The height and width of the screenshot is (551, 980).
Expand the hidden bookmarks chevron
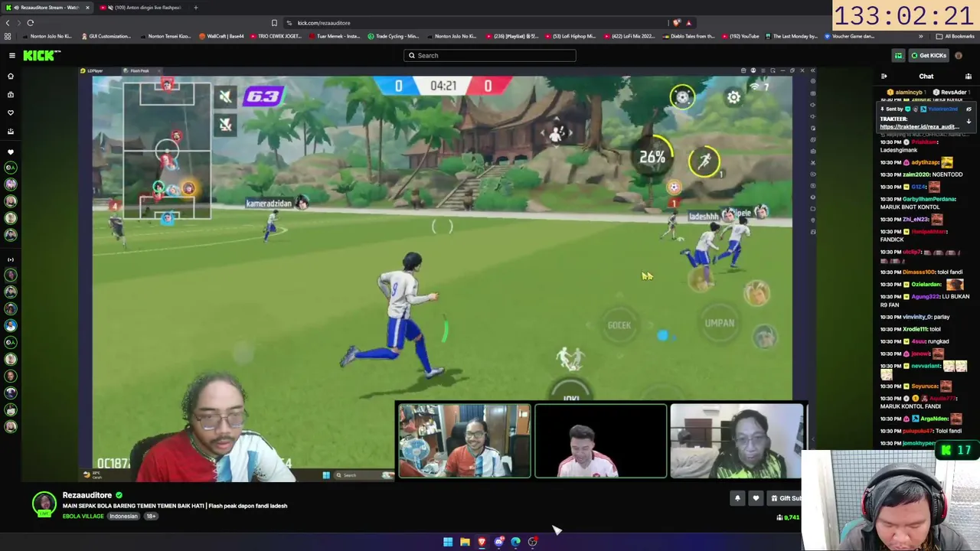[x=920, y=36]
